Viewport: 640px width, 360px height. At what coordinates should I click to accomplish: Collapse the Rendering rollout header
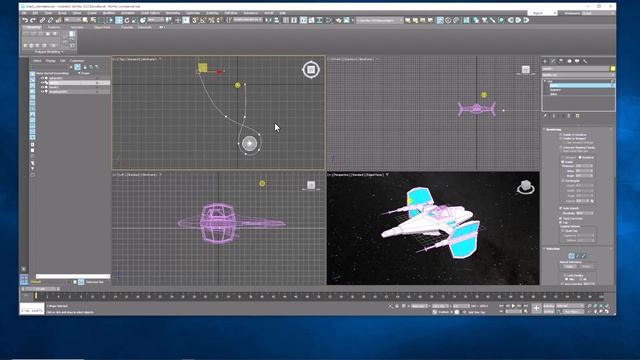click(553, 129)
